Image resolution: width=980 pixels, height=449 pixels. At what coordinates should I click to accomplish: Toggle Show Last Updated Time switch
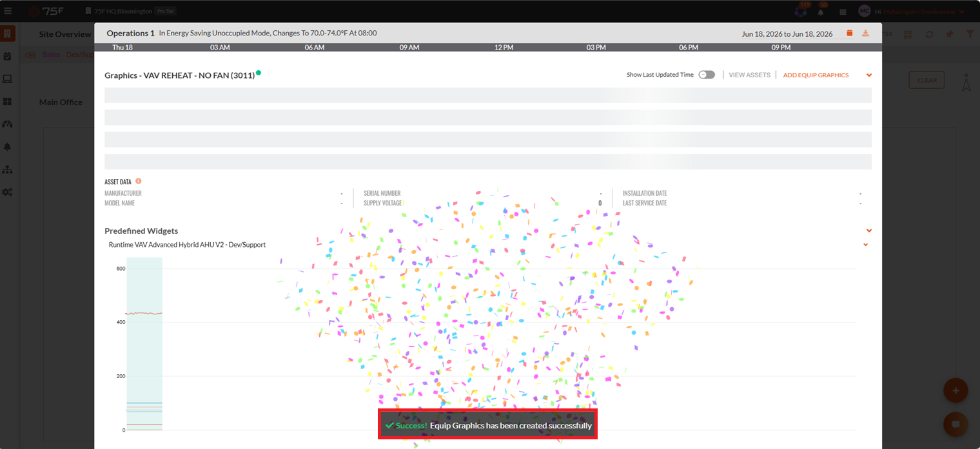(x=707, y=75)
